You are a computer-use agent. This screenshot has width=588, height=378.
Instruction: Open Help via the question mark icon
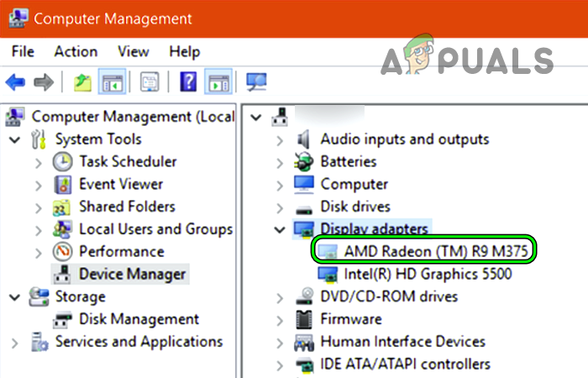click(188, 81)
